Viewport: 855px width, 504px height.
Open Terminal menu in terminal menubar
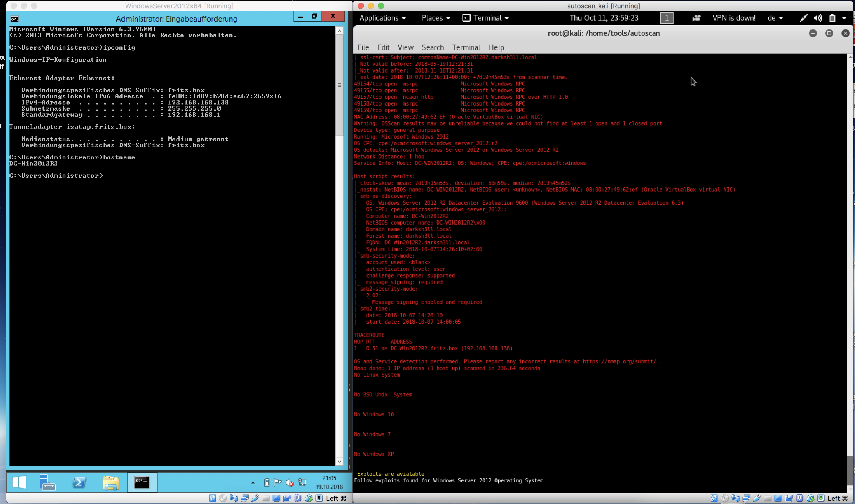point(466,47)
